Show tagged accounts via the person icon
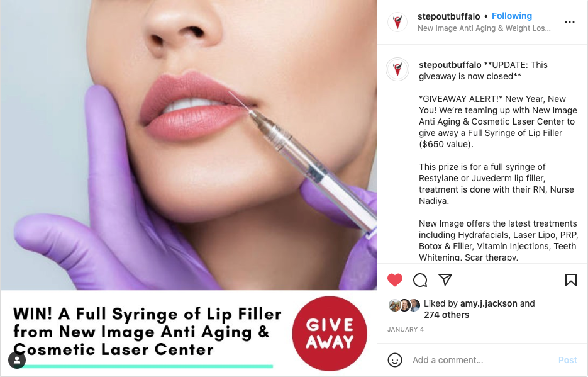Viewport: 588px width, 377px height. 17,361
